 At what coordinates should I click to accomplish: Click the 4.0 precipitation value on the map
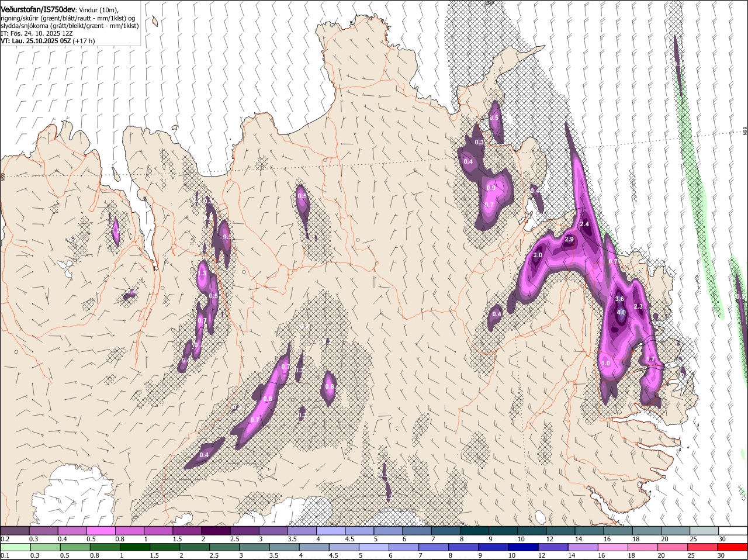pyautogui.click(x=621, y=312)
